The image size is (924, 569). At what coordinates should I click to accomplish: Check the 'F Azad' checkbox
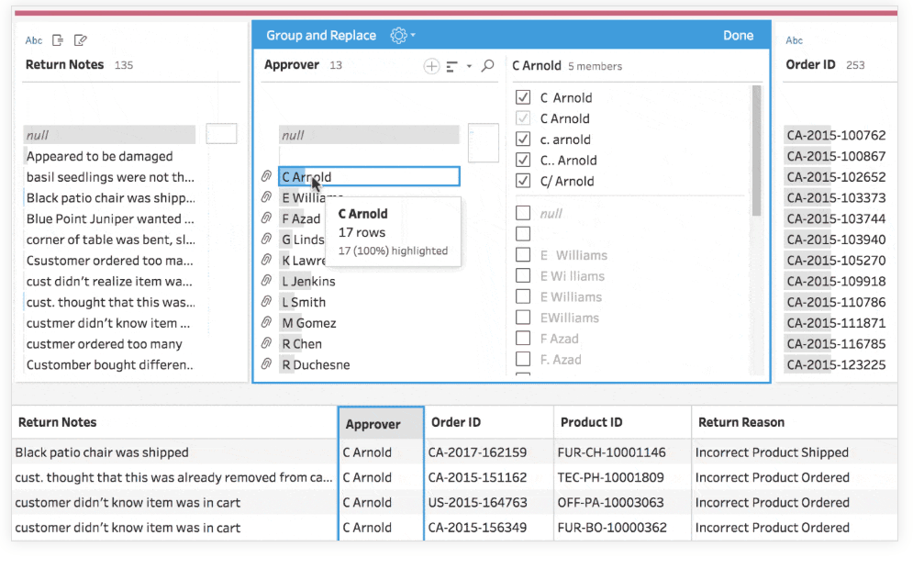(523, 339)
